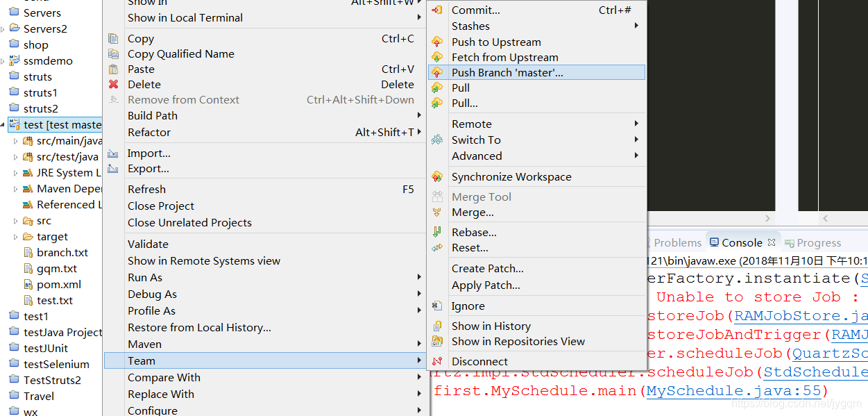868x416 pixels.
Task: Open the QuartzSc stack trace link
Action: 830,353
